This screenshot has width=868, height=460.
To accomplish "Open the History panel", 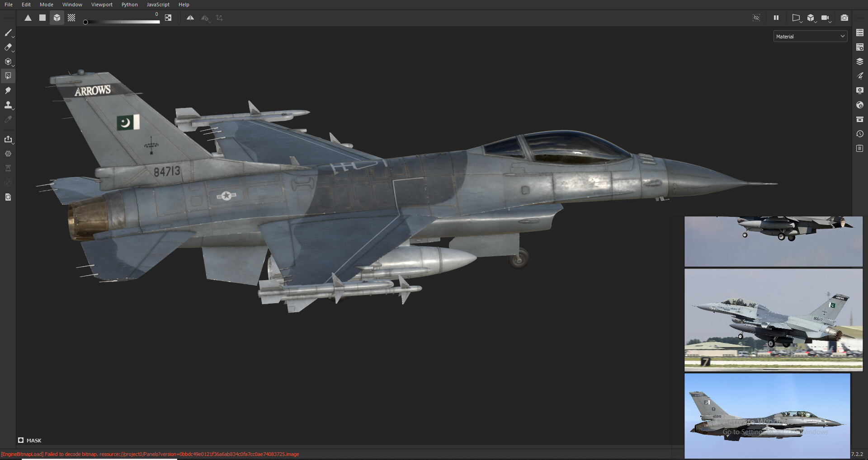I will point(860,134).
